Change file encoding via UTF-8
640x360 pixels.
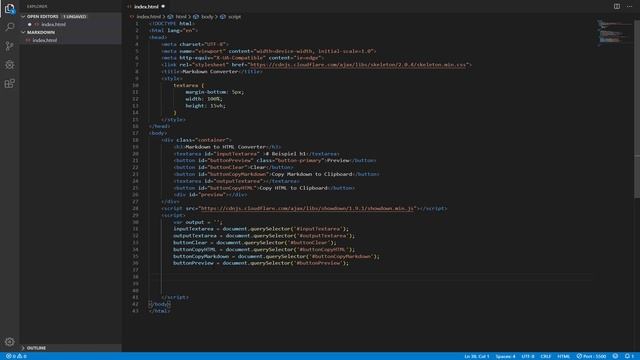click(x=528, y=356)
